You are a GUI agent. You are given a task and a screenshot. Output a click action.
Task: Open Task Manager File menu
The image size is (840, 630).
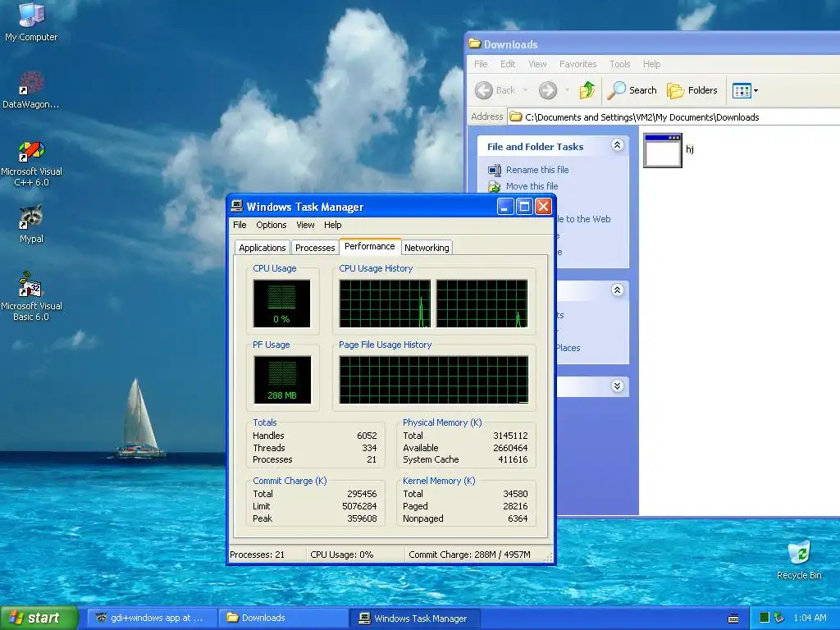coord(240,225)
